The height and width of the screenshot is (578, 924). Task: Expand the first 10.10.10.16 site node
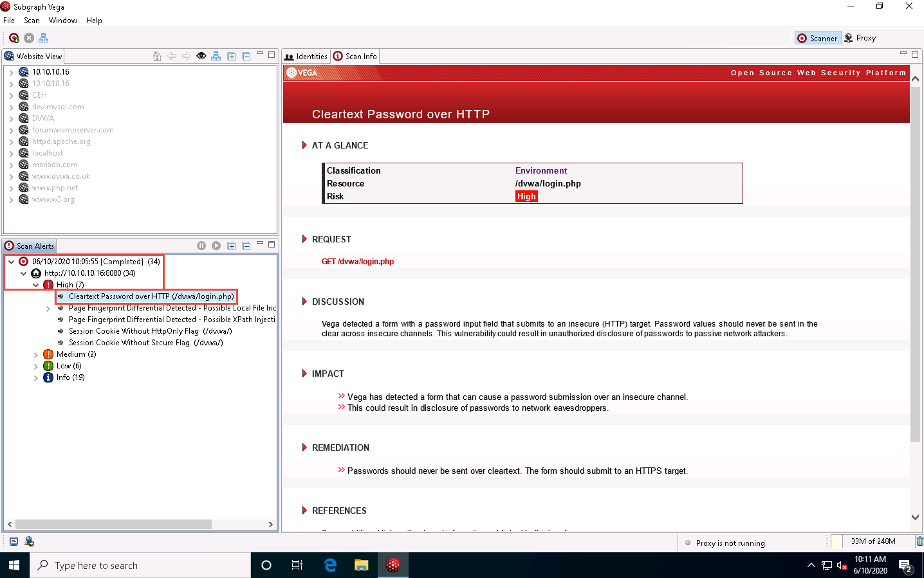pyautogui.click(x=11, y=72)
